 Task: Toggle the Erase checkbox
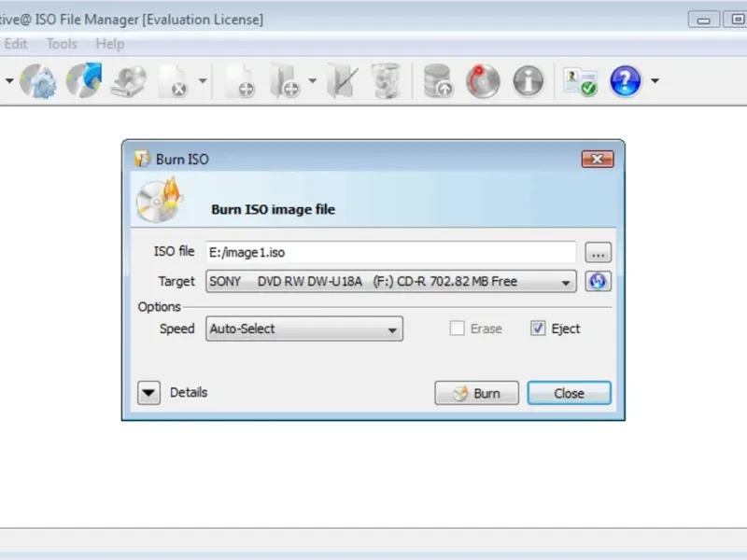457,329
